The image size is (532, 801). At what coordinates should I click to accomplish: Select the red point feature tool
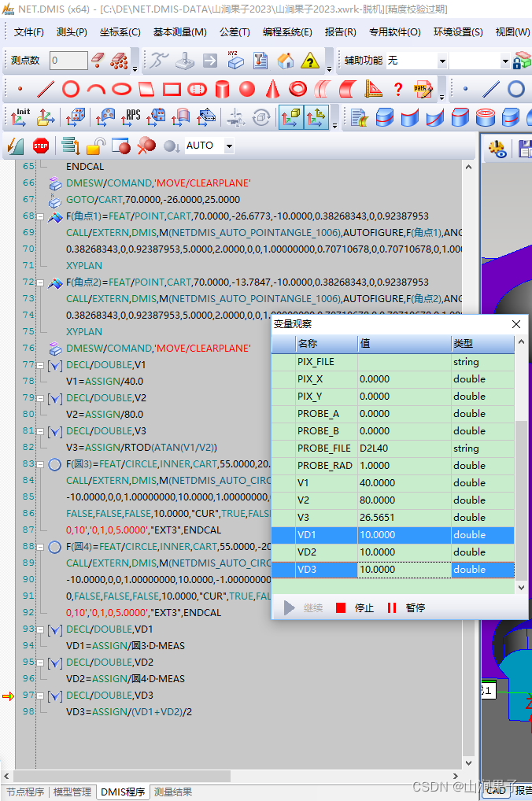click(x=20, y=90)
